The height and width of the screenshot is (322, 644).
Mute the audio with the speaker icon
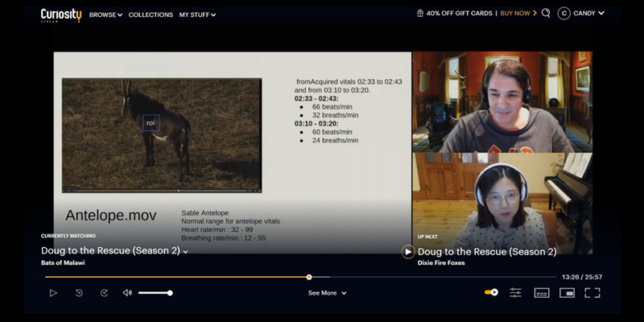(127, 293)
